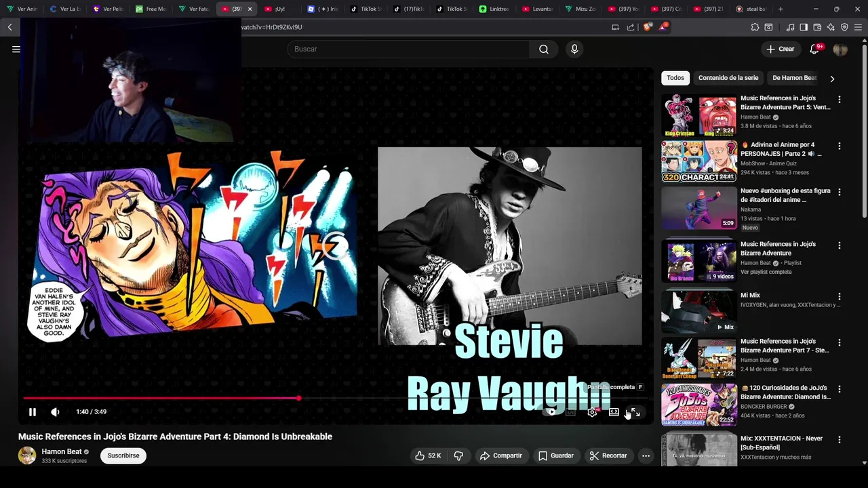Share the video via Compartir
This screenshot has height=488, width=868.
500,456
